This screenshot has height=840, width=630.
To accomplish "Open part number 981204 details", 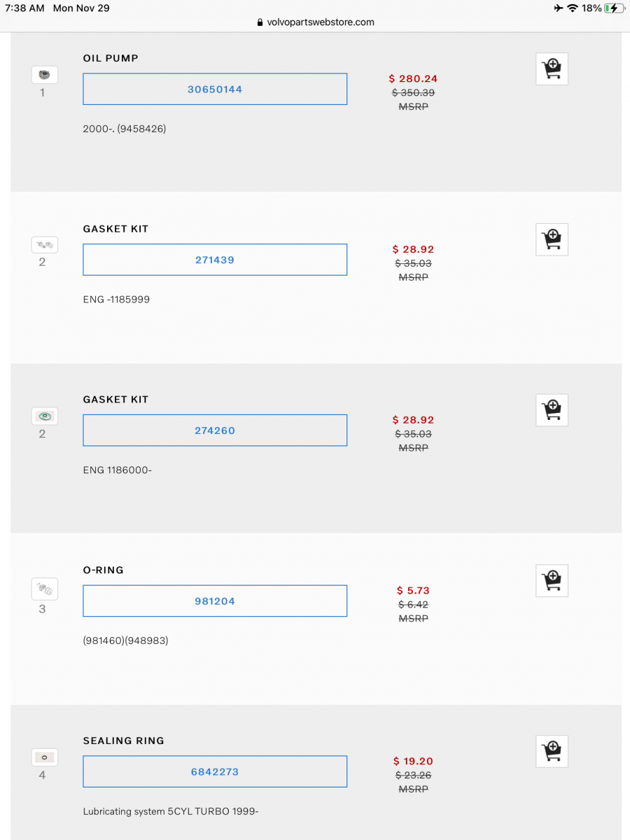I will point(215,601).
